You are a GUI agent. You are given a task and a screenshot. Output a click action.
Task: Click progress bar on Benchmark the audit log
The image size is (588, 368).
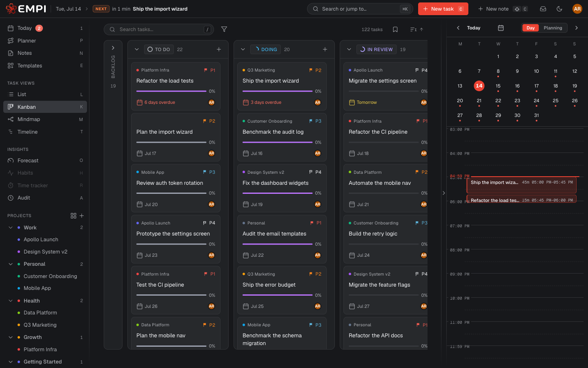277,142
